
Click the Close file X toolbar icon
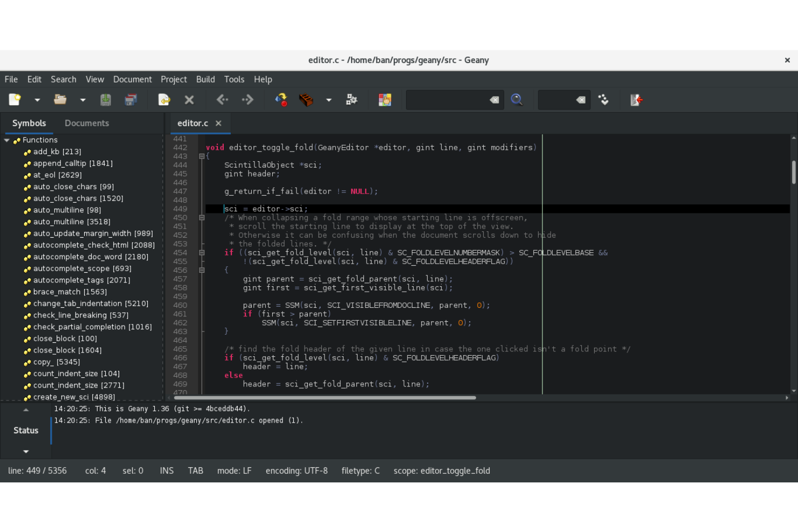(x=189, y=100)
